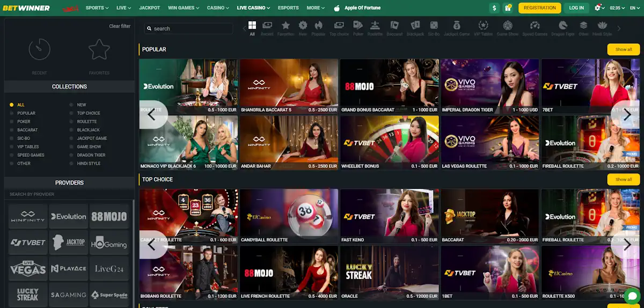Click the game search input field

coord(189,28)
